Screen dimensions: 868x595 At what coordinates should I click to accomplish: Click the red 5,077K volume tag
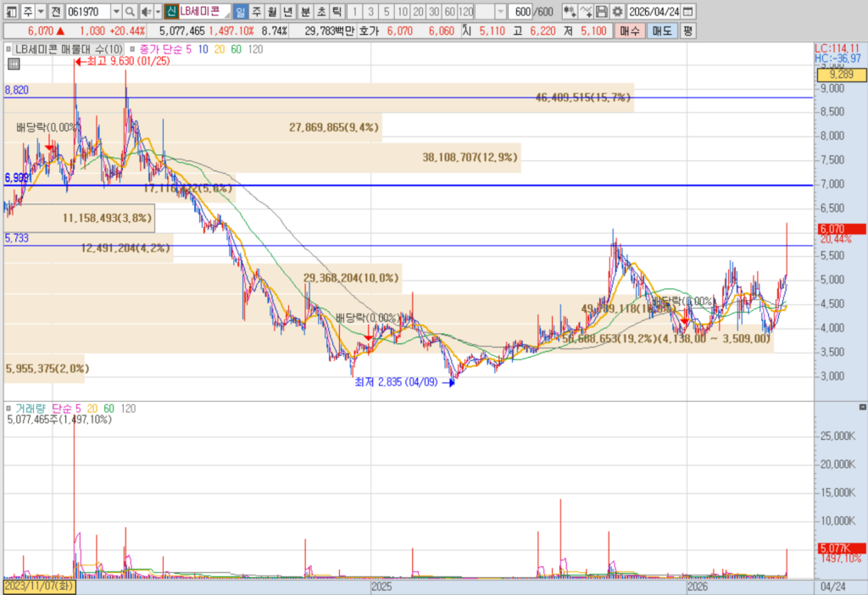[842, 548]
